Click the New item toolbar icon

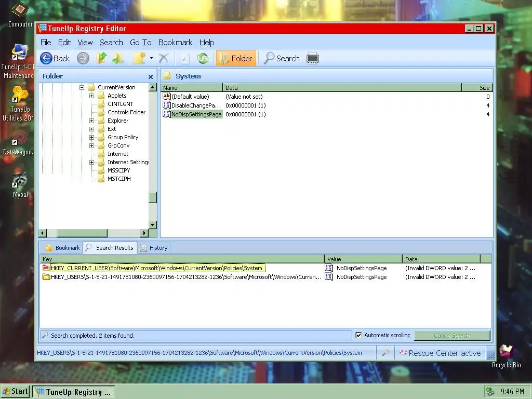(139, 58)
